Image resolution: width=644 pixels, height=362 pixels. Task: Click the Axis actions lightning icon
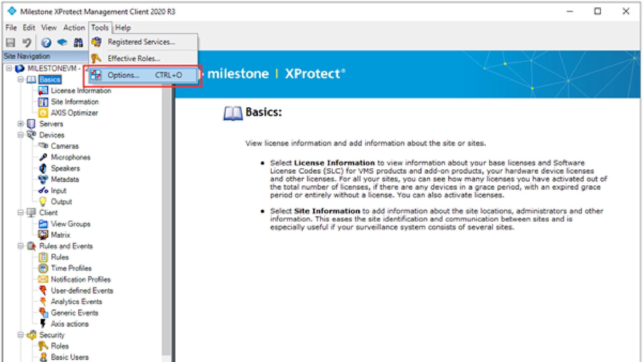43,324
